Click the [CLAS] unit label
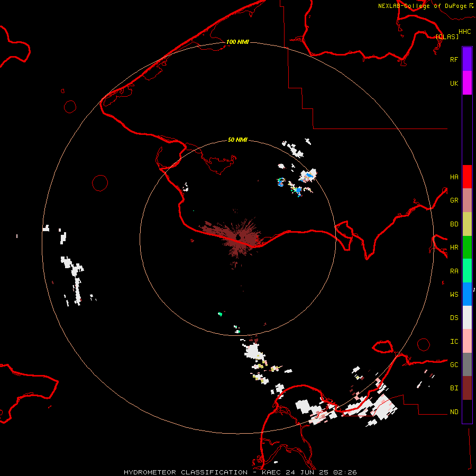The image size is (476, 476). tap(447, 36)
